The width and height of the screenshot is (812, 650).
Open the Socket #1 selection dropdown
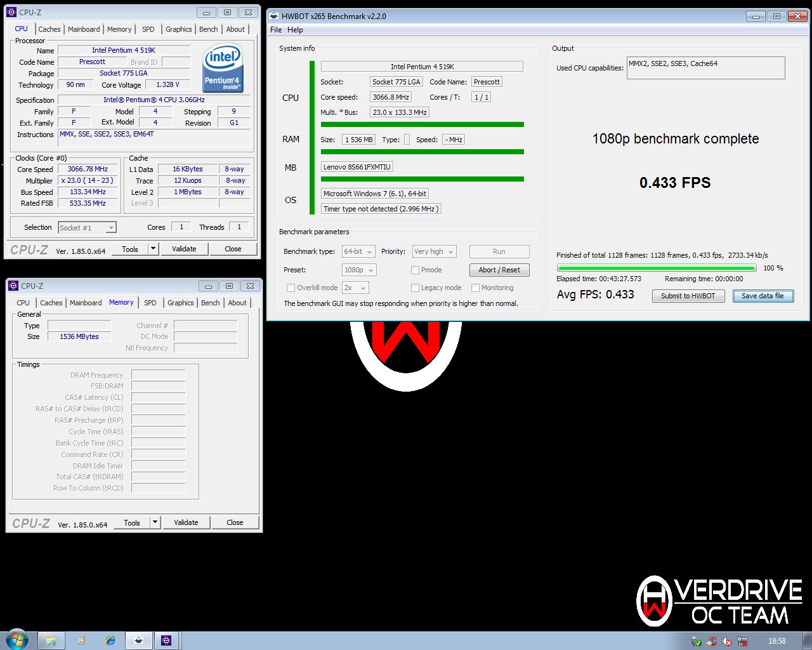tap(87, 227)
